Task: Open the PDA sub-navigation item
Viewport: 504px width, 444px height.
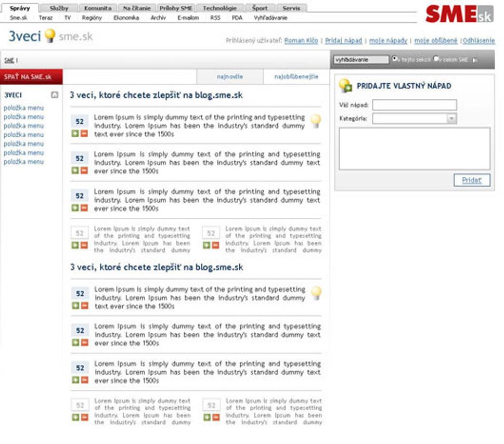Action: [237, 18]
